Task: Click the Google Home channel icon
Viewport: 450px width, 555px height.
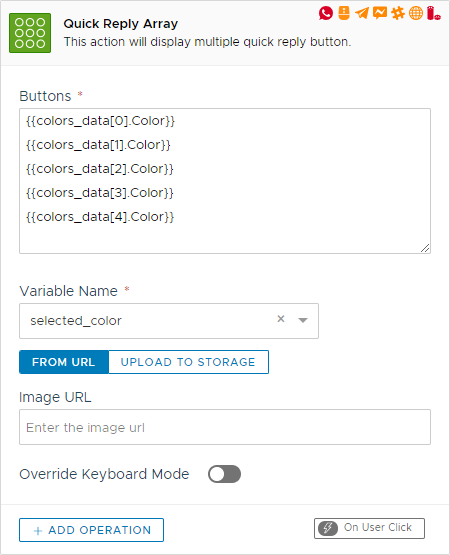Action: pos(344,13)
